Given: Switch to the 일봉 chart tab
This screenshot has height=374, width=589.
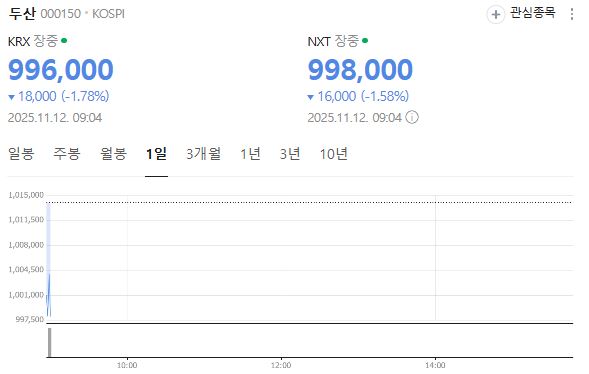Looking at the screenshot, I should 21,154.
